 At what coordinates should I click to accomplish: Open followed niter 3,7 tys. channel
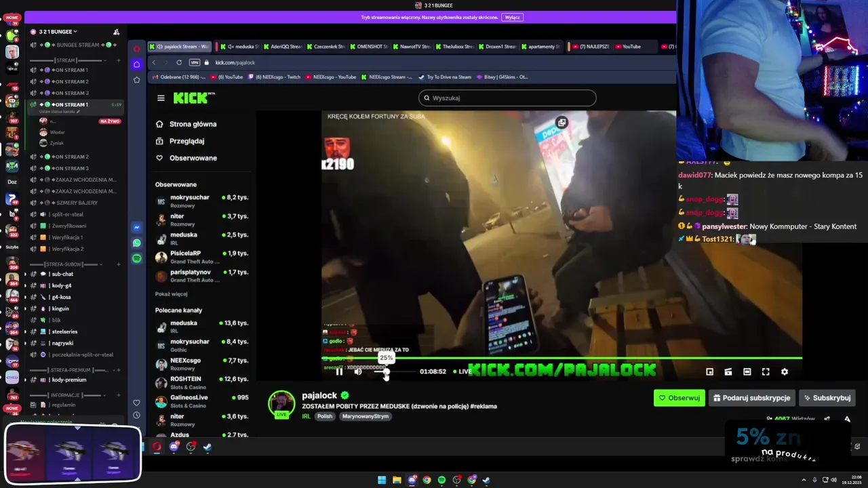click(x=202, y=220)
